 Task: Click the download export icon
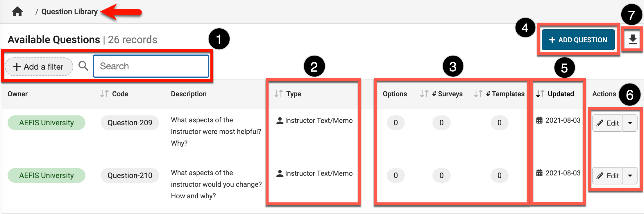(x=633, y=39)
